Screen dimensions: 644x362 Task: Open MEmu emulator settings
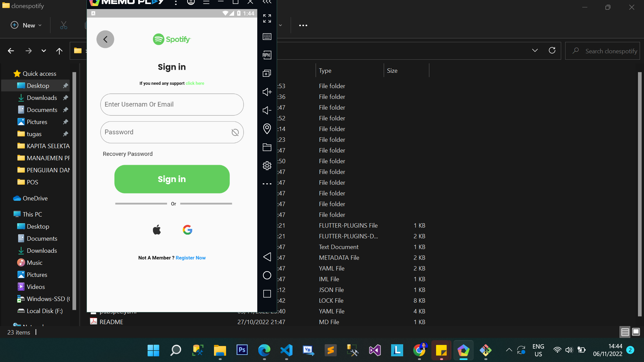coord(267,165)
